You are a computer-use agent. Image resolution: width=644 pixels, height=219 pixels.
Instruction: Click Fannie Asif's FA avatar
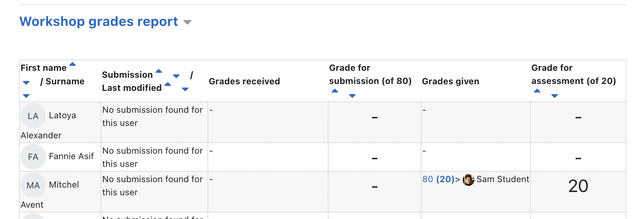pos(33,157)
